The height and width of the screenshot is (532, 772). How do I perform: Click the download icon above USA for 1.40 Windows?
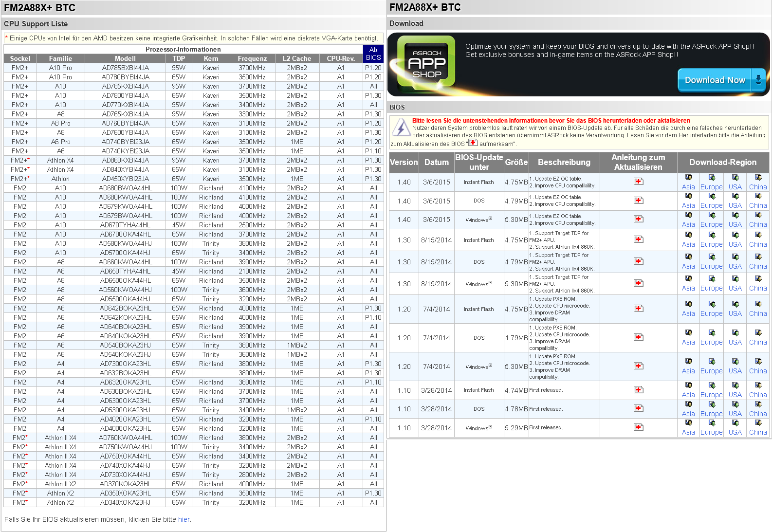click(735, 215)
